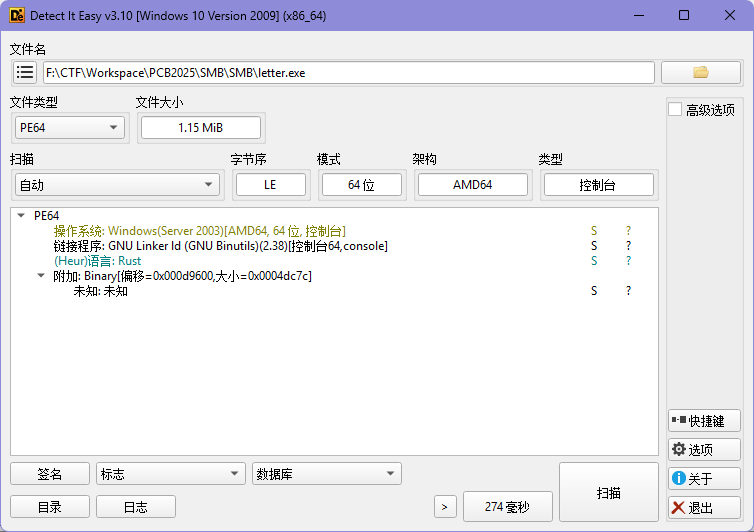The width and height of the screenshot is (754, 532).
Task: Click the file path input field
Action: 348,72
